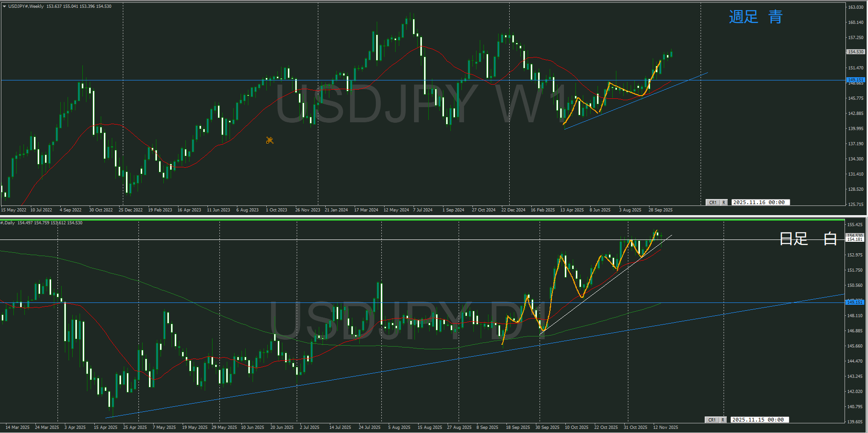Click the 2025.11.15 00:00 date field

[759, 420]
